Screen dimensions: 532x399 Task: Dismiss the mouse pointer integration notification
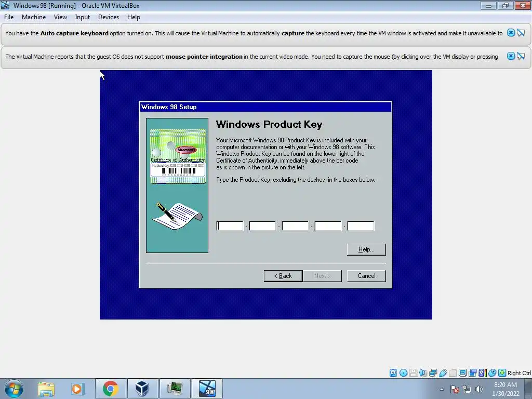pyautogui.click(x=511, y=56)
